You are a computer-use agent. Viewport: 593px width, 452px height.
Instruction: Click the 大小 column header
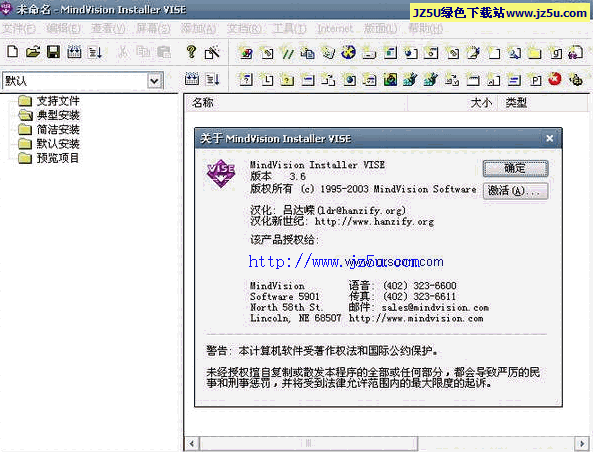coord(452,103)
